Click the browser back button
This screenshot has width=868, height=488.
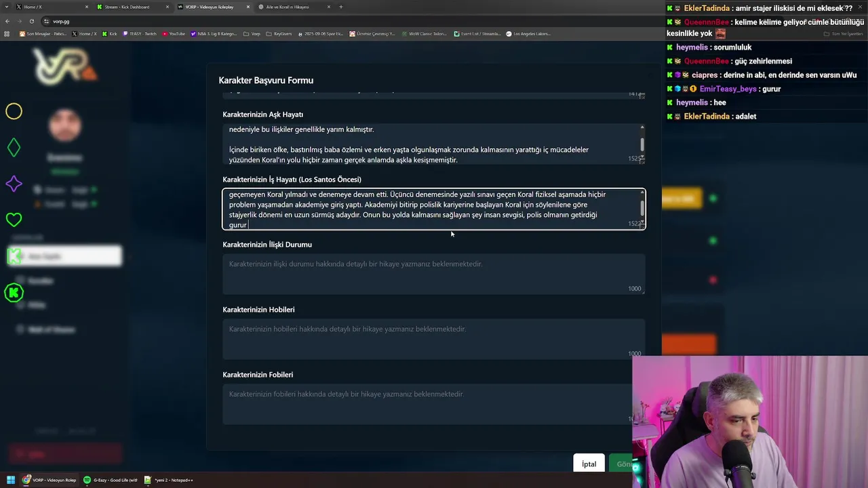tap(7, 21)
